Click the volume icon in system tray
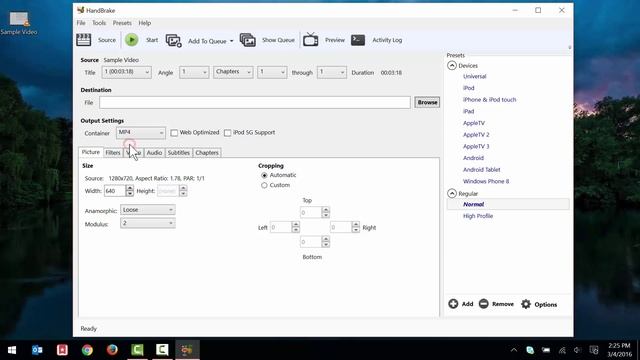640x360 pixels. [577, 350]
